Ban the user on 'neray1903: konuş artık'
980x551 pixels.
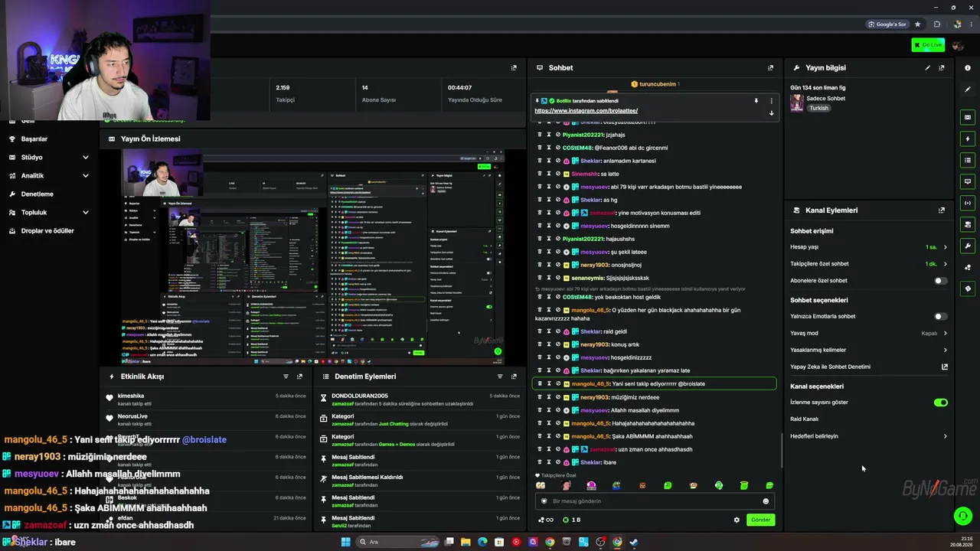click(558, 344)
